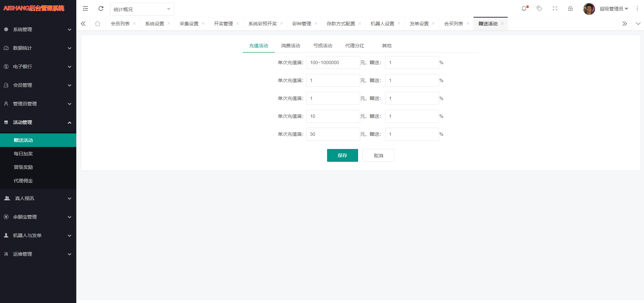
Task: Click the 取消 button
Action: 378,155
